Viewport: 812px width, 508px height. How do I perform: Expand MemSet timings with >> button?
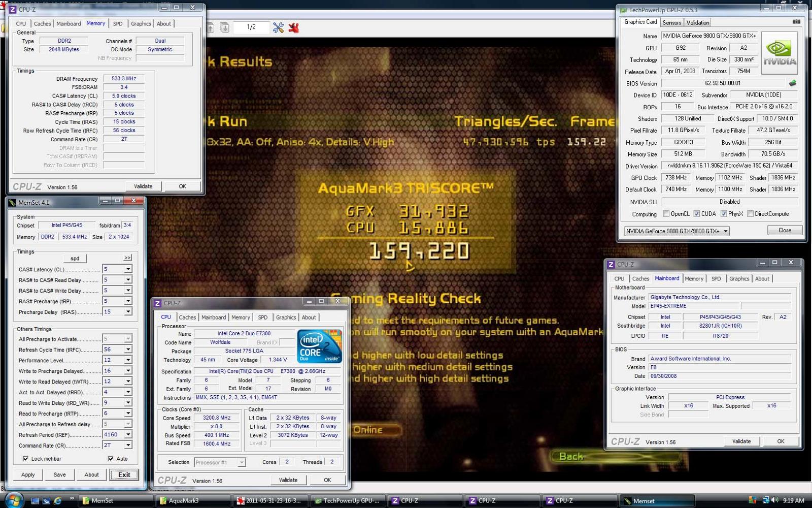point(128,258)
